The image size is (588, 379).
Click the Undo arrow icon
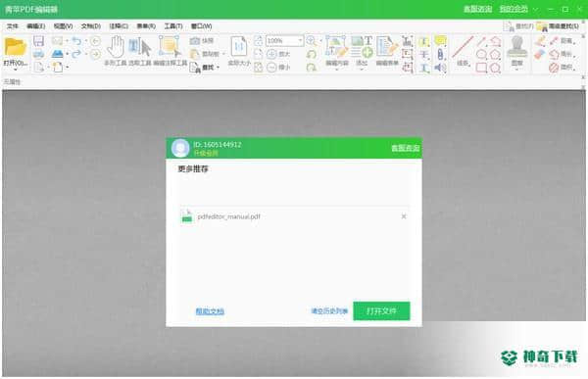pos(76,40)
